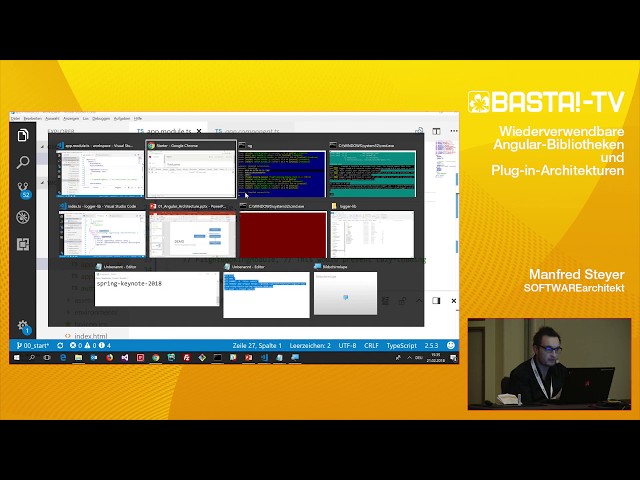Launch Microsoft Edge from the taskbar
This screenshot has height=480, width=640.
tap(63, 358)
